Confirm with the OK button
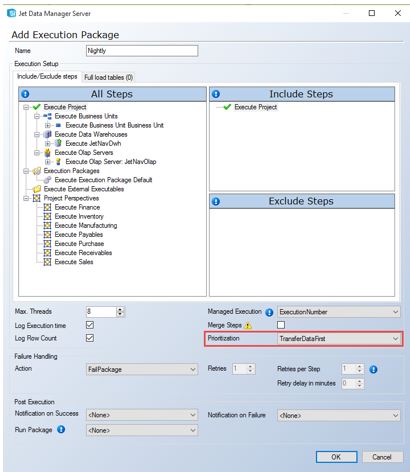Viewport: 410px width, 472px height. (x=336, y=457)
